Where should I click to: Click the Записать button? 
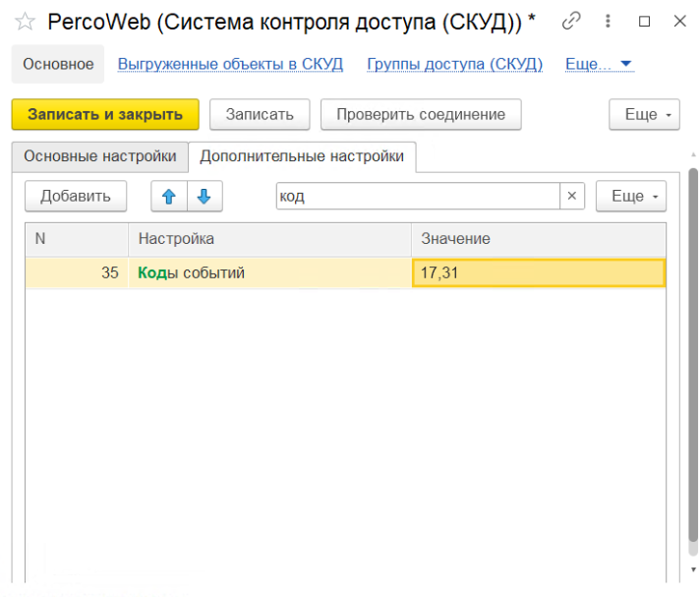[260, 114]
